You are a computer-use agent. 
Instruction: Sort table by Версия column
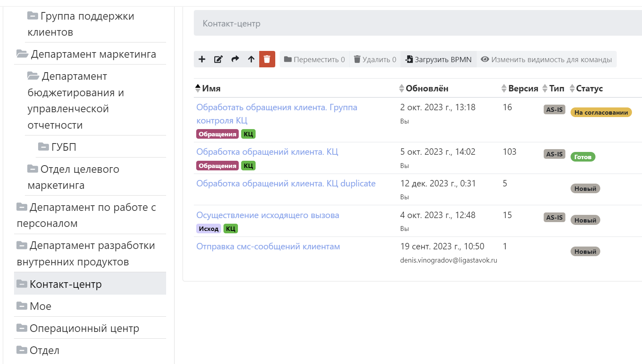pyautogui.click(x=520, y=88)
